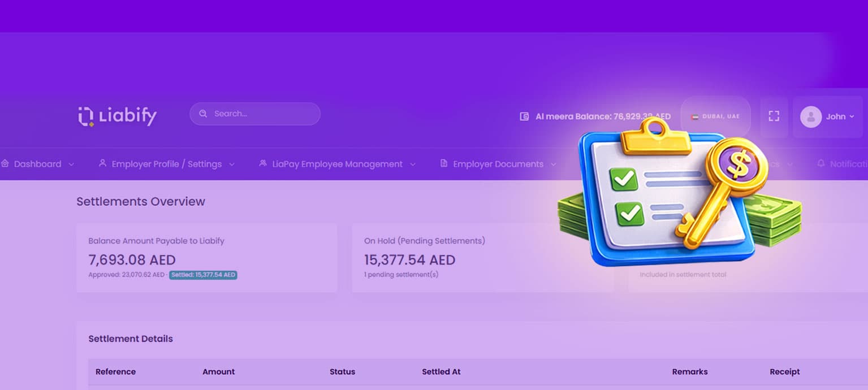
Task: Open the Employer Documents menu
Action: click(498, 164)
